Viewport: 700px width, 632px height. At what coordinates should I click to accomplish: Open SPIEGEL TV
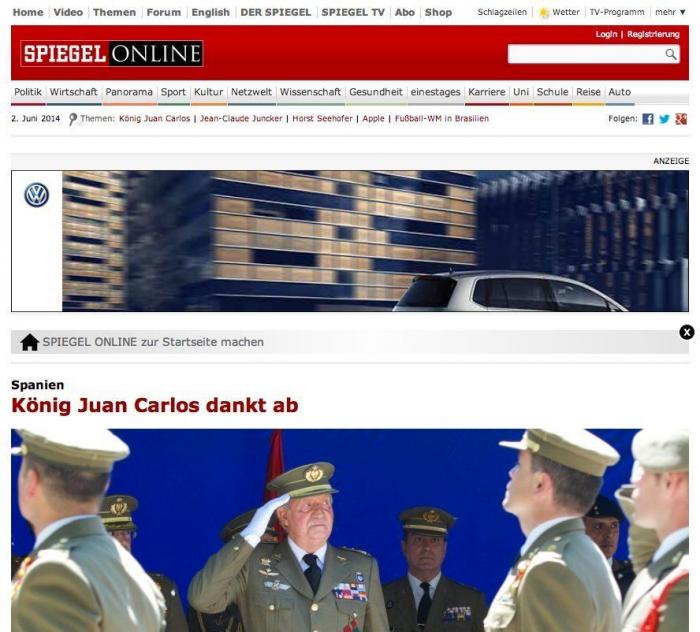point(353,12)
